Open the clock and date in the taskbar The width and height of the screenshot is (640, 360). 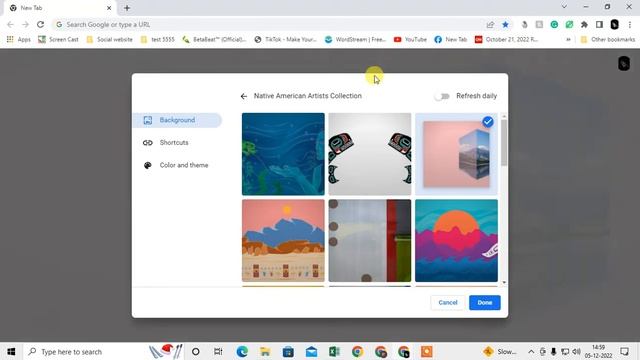[x=598, y=351]
